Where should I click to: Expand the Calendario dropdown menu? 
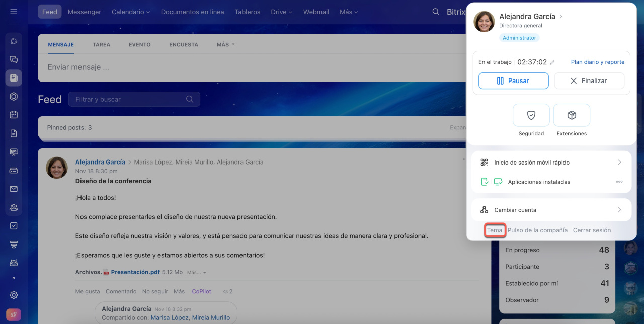tap(131, 12)
